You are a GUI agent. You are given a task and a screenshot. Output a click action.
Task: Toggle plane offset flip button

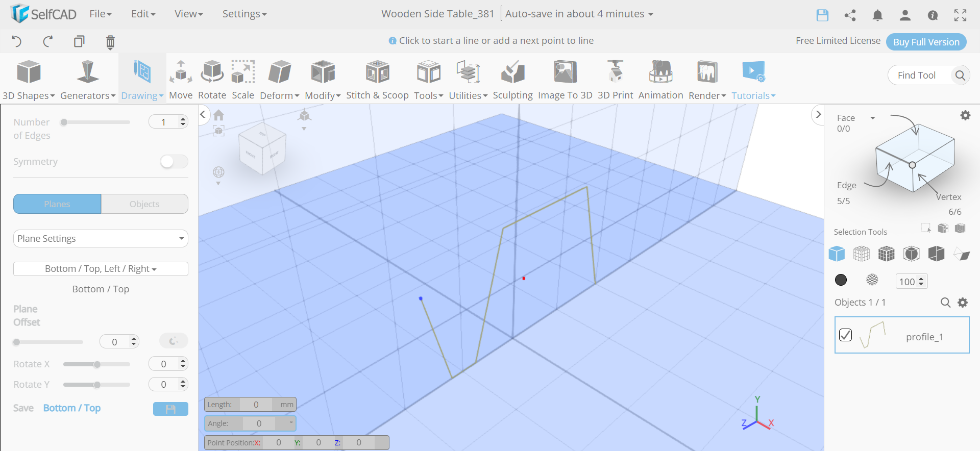[x=174, y=341]
